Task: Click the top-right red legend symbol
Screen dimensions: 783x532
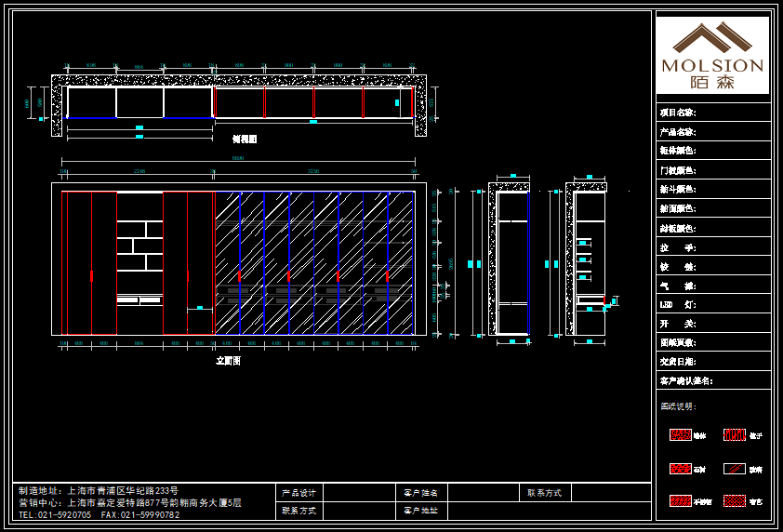Action: 735,435
